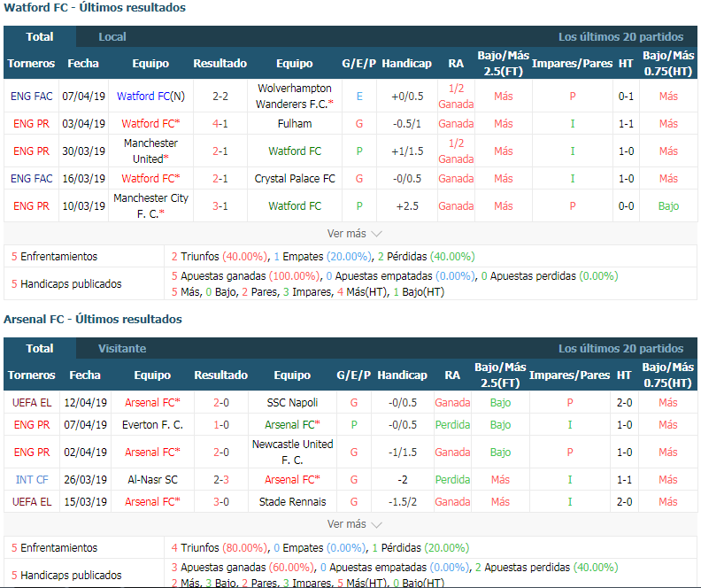Open Manchester City F. C. team link
The width and height of the screenshot is (701, 588).
[150, 206]
